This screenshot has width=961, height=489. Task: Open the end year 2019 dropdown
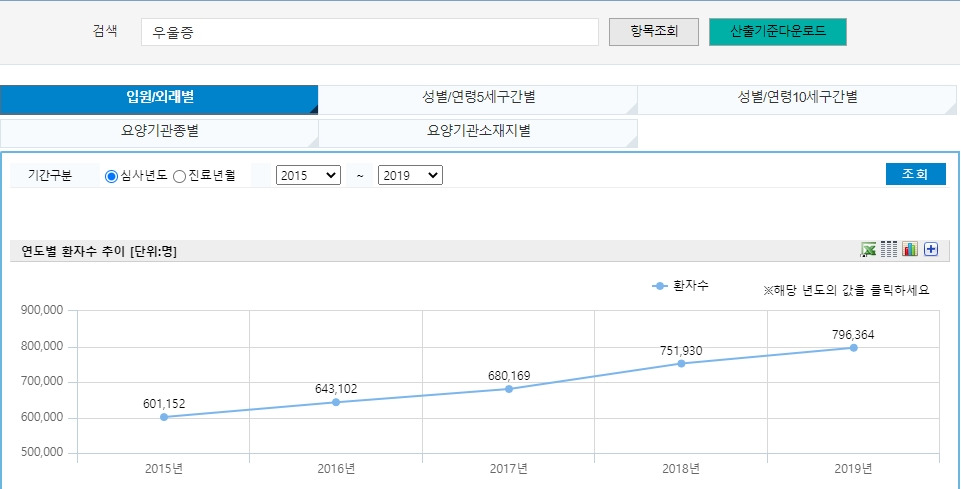[410, 175]
